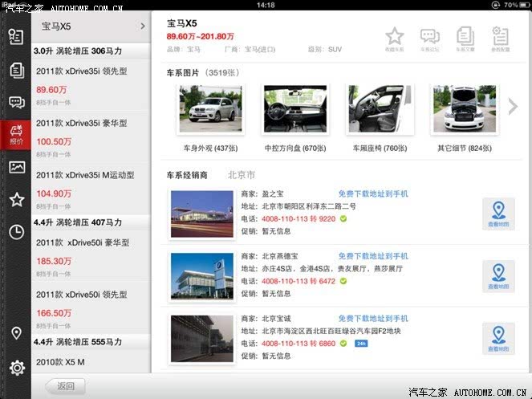Open the series forum icon in header

430,39
